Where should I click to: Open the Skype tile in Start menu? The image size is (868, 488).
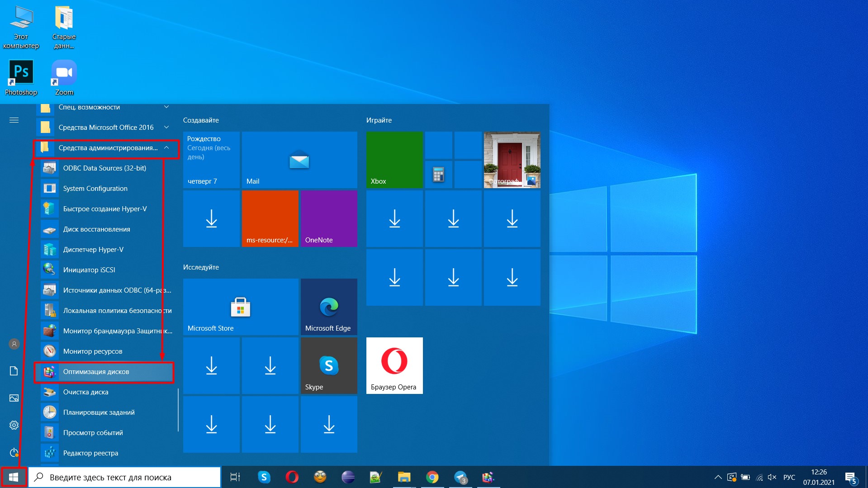point(328,365)
